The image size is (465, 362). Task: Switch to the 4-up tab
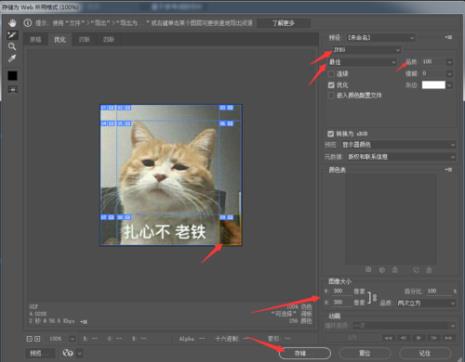108,40
